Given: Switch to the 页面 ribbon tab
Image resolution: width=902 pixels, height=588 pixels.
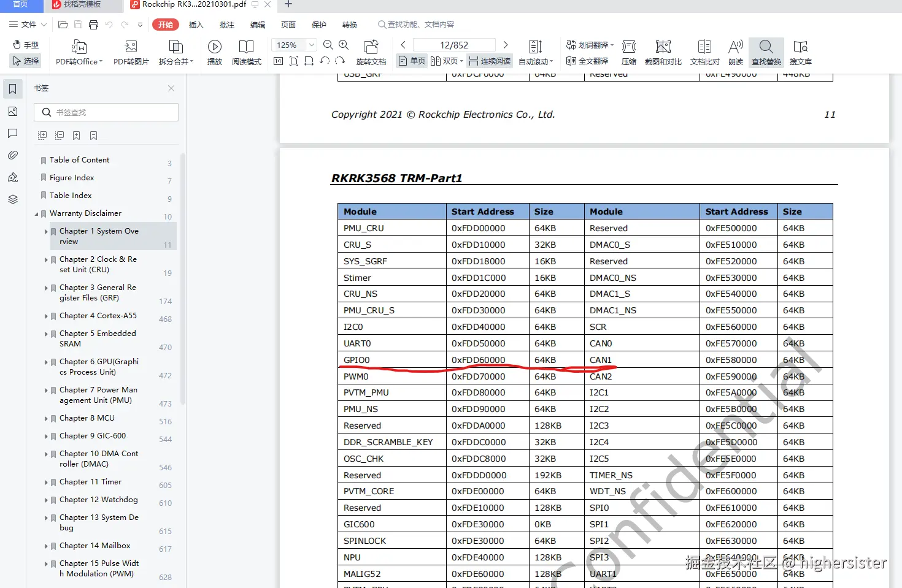Looking at the screenshot, I should click(x=288, y=25).
